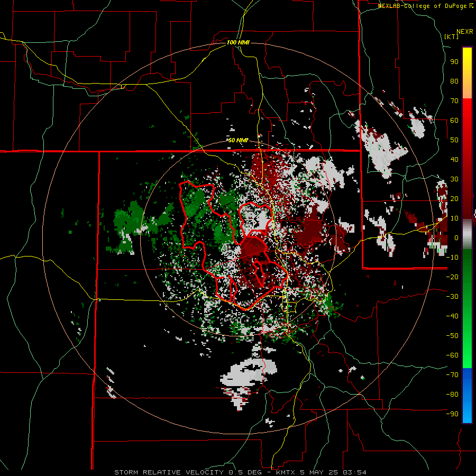Click the KMTX 5 MAY 25 03:54 timestamp
Viewport: 476px width, 476px height.
click(x=321, y=472)
